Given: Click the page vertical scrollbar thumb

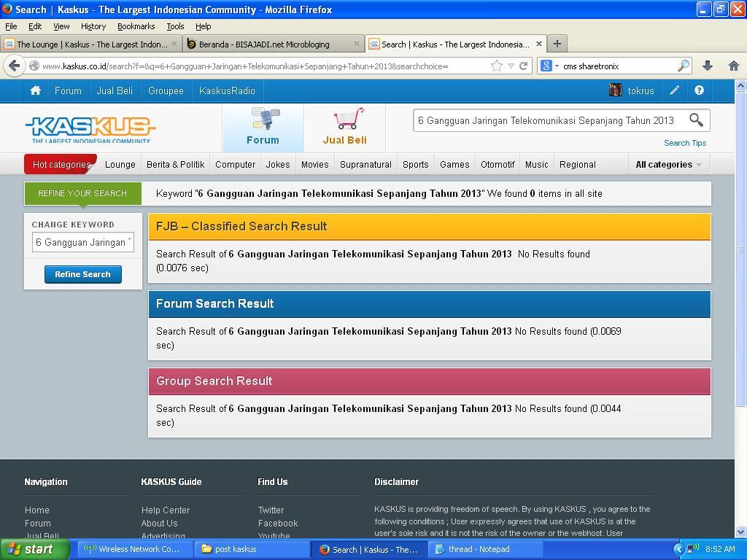Looking at the screenshot, I should [740, 249].
